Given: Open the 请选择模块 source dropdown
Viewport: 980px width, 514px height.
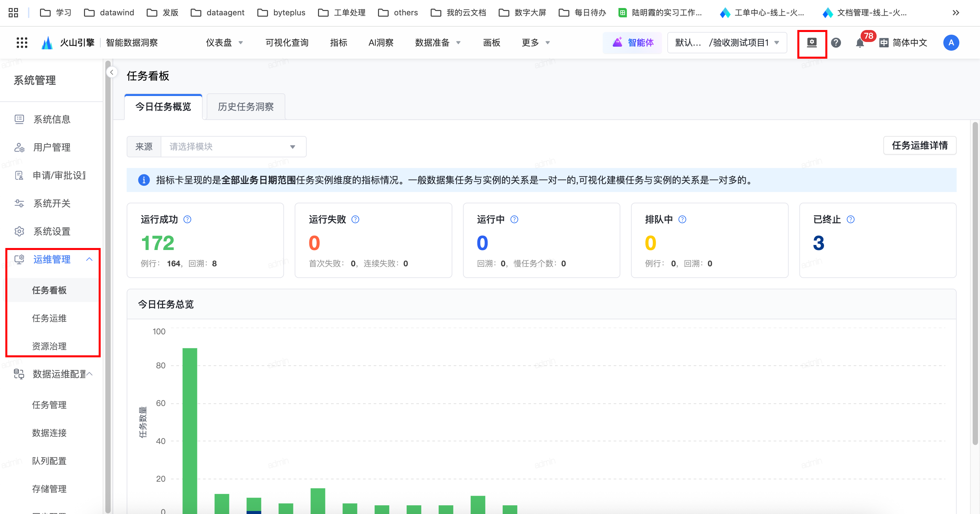Looking at the screenshot, I should pos(233,147).
